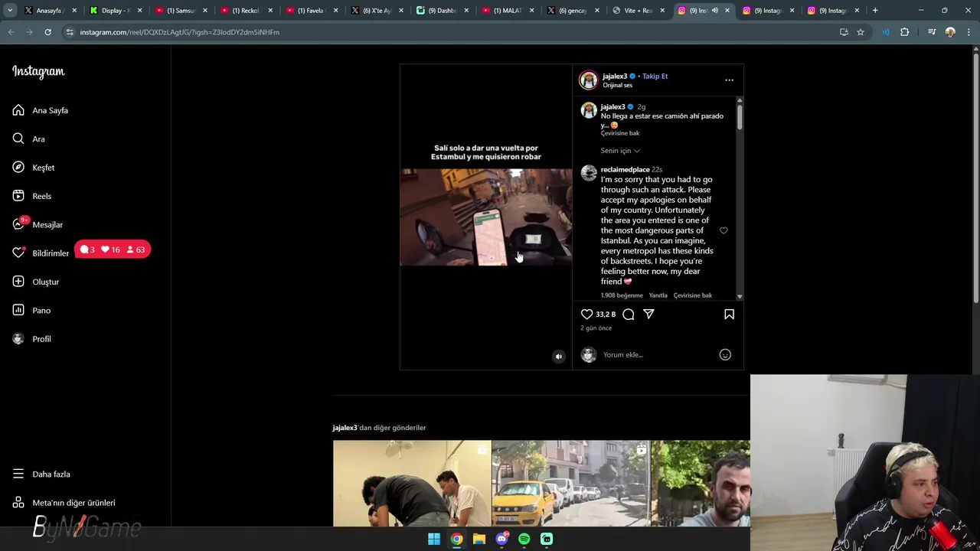Open the thumbnail with men bending over
Screen dimensions: 980x551
(412, 483)
